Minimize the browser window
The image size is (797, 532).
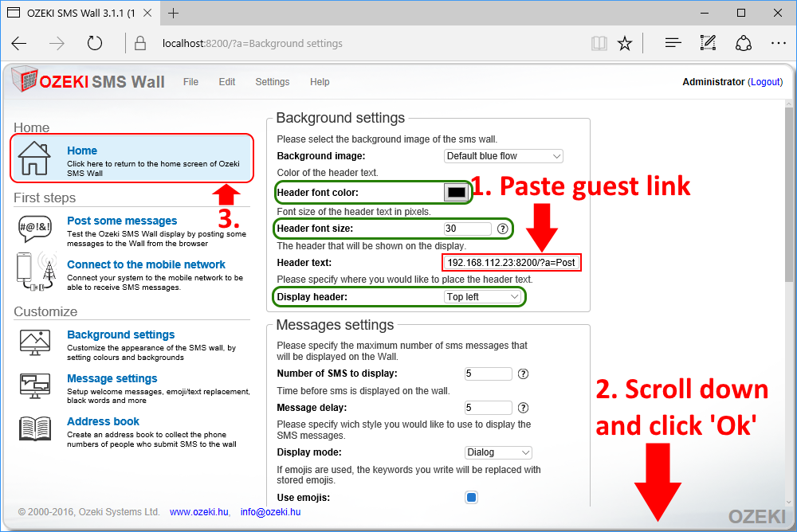tap(704, 14)
